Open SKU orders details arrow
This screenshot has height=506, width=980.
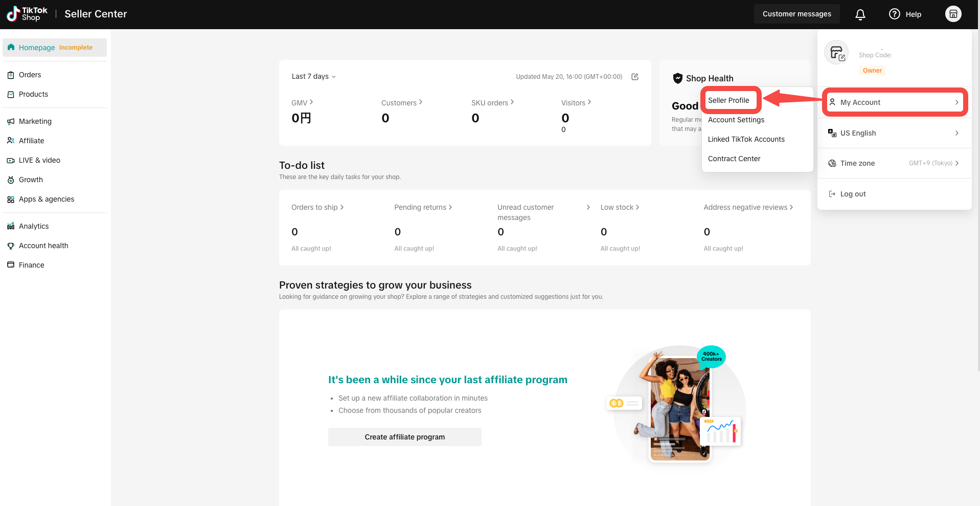point(512,102)
